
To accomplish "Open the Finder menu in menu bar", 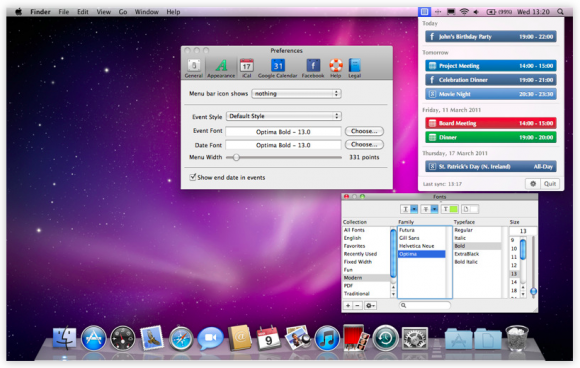I will pos(40,12).
